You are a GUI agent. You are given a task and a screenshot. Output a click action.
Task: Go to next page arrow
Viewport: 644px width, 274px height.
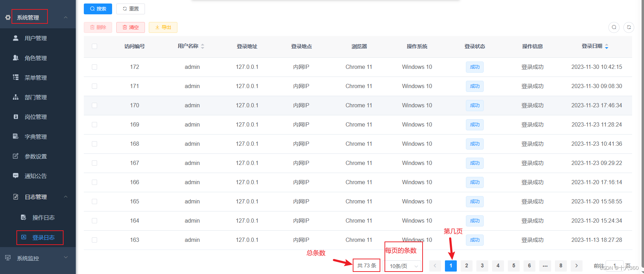pos(577,266)
